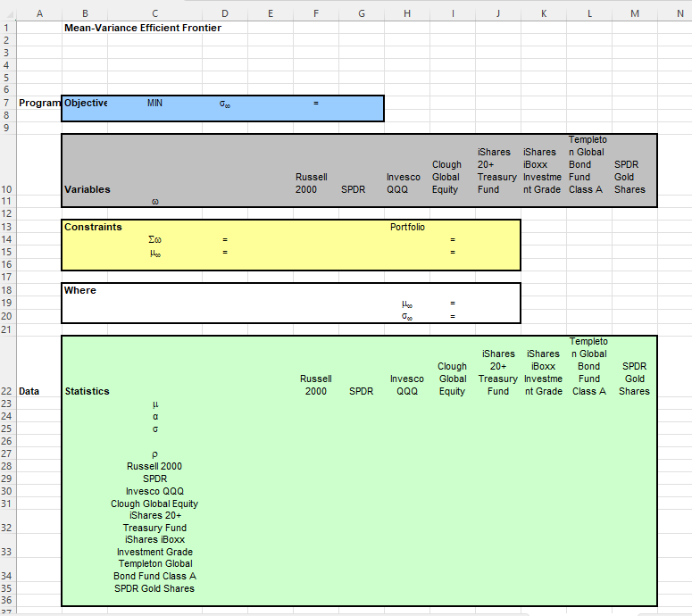
Task: Click the σ∞ cell in row 20
Action: pyautogui.click(x=407, y=316)
